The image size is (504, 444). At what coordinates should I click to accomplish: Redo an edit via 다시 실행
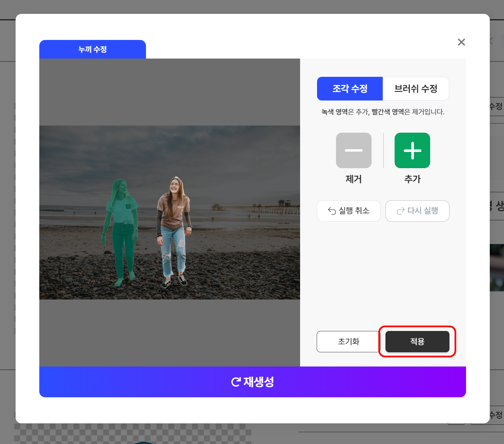tap(417, 211)
